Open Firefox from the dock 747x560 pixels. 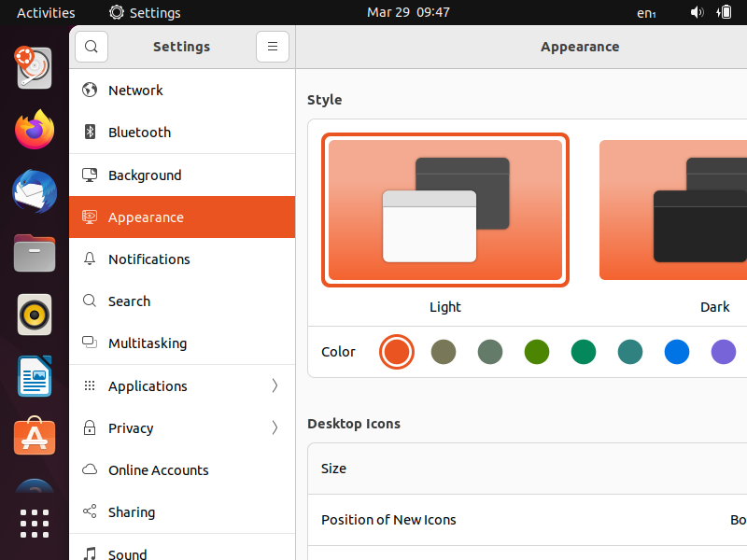[x=35, y=130]
